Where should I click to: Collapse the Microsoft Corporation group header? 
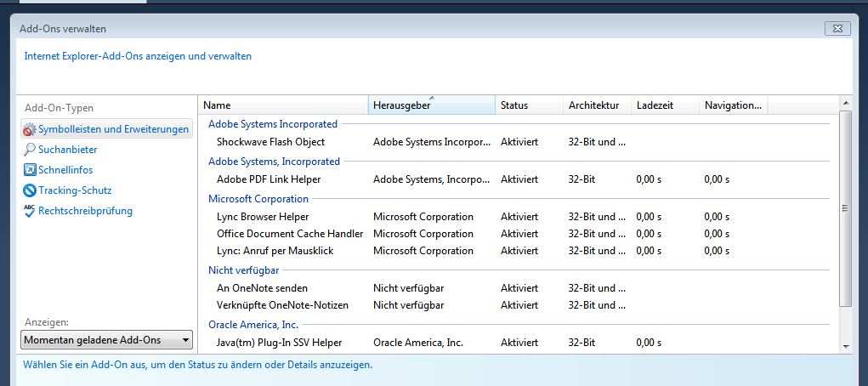260,199
